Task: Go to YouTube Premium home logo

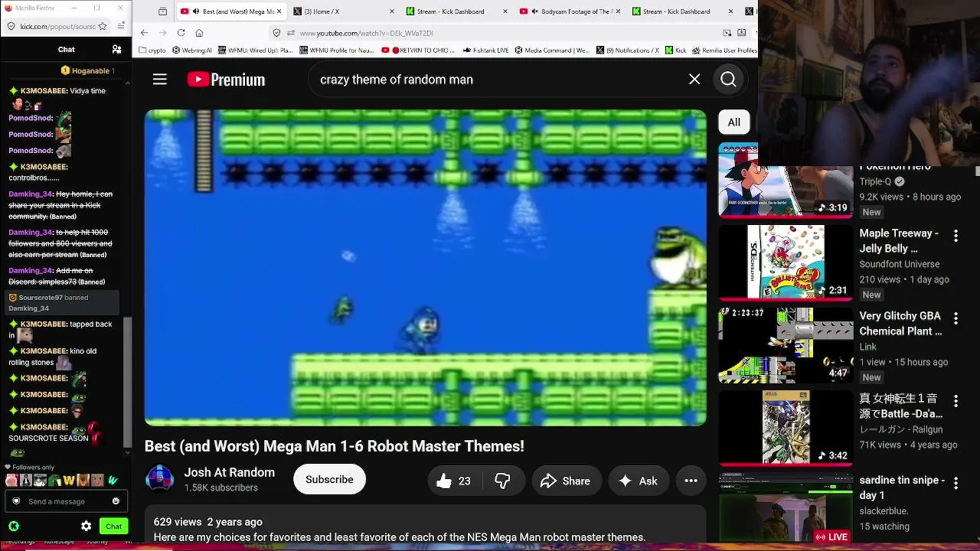Action: [x=226, y=80]
